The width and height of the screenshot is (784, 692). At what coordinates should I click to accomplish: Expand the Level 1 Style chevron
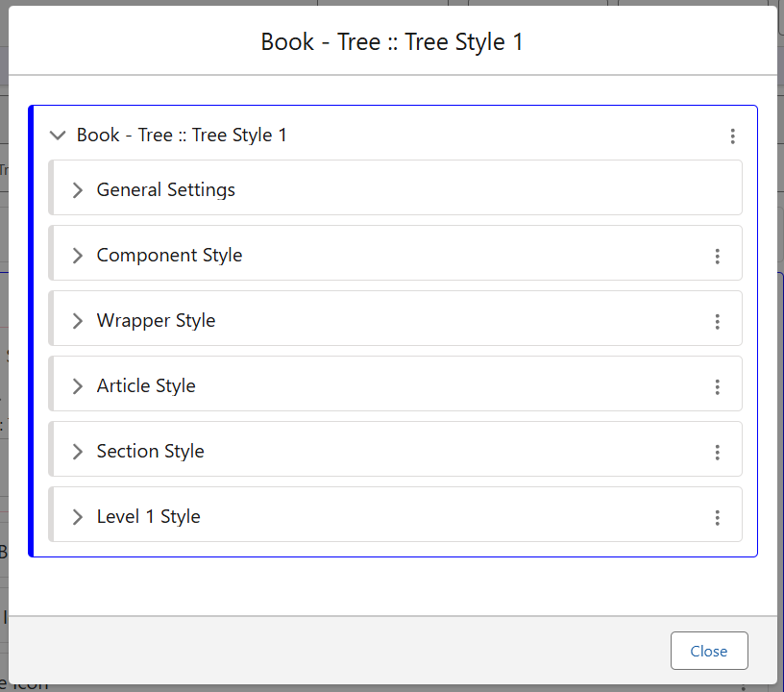pyautogui.click(x=78, y=517)
